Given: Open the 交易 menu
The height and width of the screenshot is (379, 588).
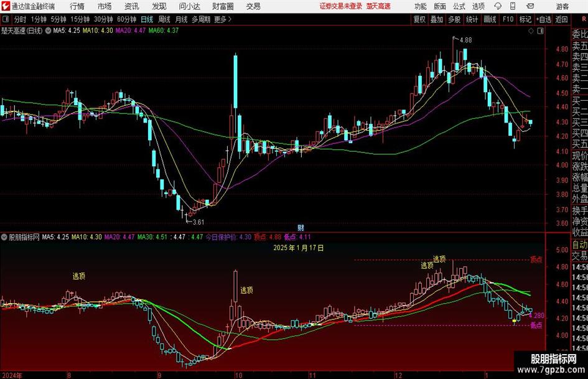Looking at the screenshot, I should (x=253, y=6).
